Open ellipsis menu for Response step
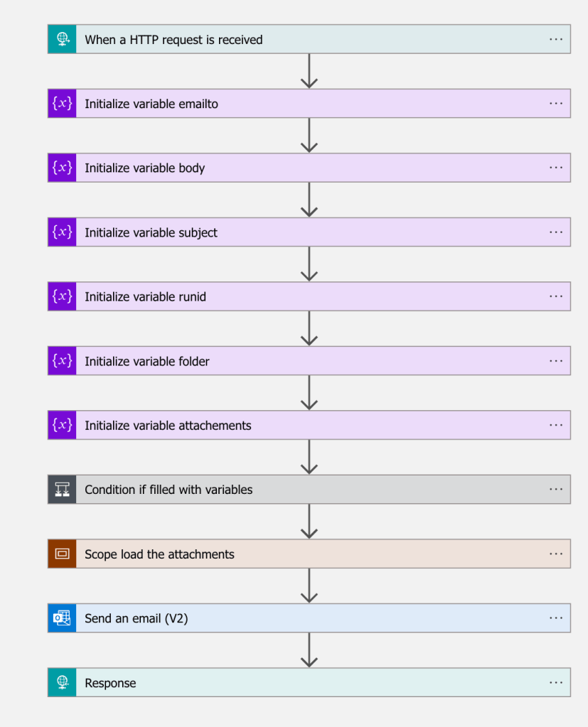This screenshot has height=727, width=588. pyautogui.click(x=556, y=682)
